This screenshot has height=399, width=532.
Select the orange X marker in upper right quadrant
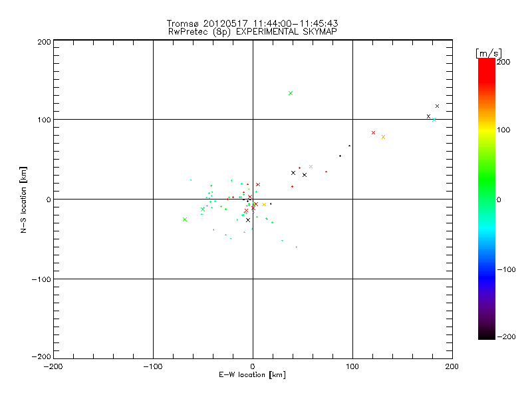[x=383, y=137]
